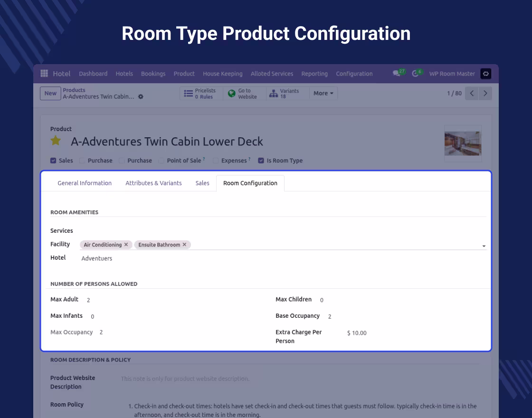Viewport: 532px width, 418px height.
Task: Click the Extra Charge Per Person $ 10.00 field
Action: 357,333
